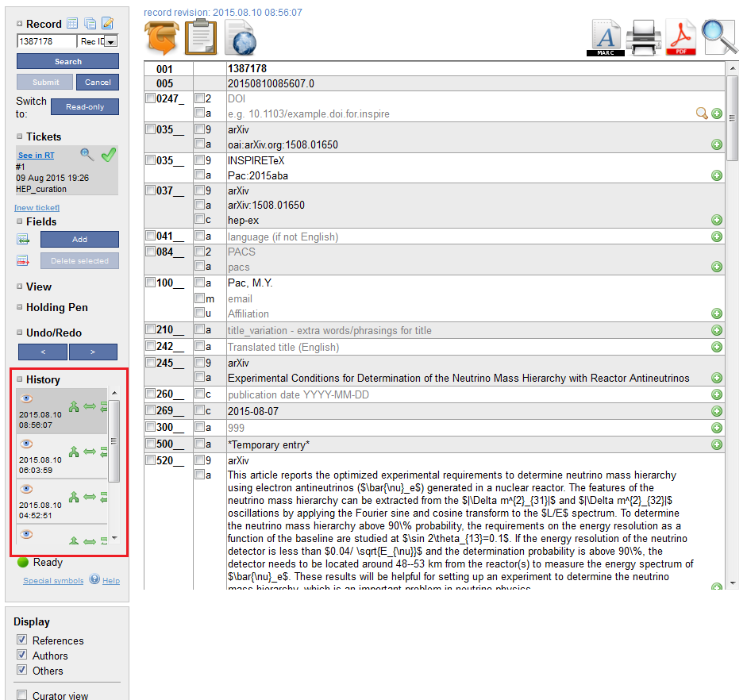747x700 pixels.
Task: Click the Search button
Action: (67, 61)
